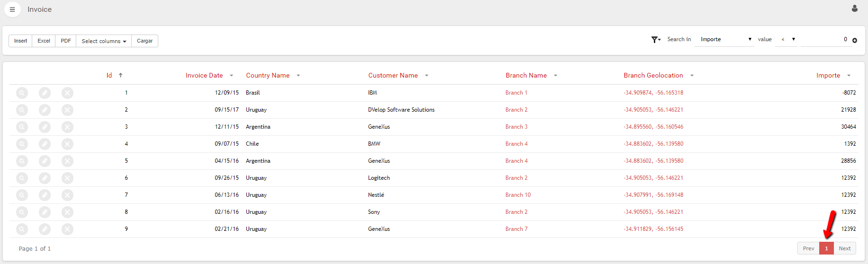Open Branch 10 link

(518, 195)
